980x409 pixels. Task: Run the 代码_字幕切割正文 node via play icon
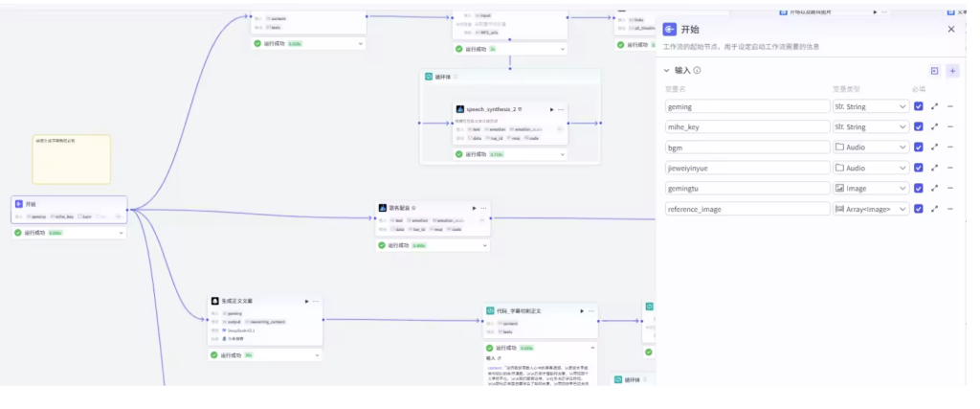tap(581, 311)
